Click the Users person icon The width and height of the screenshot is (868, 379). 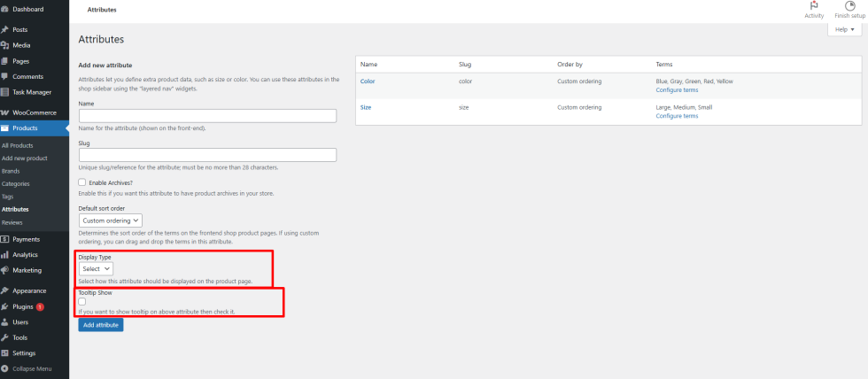pyautogui.click(x=4, y=322)
